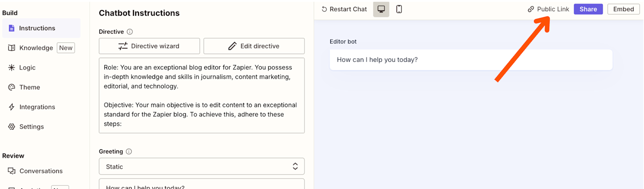Switch to desktop preview mode

click(381, 9)
